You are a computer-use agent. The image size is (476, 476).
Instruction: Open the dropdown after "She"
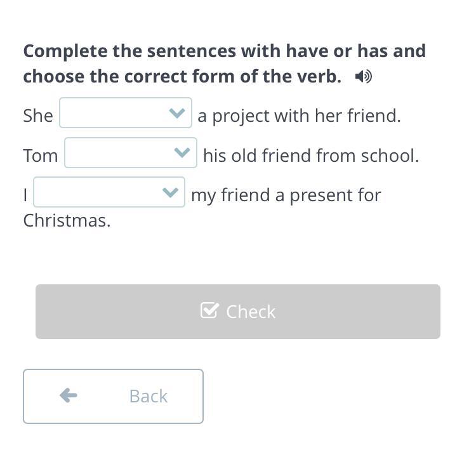pyautogui.click(x=126, y=113)
